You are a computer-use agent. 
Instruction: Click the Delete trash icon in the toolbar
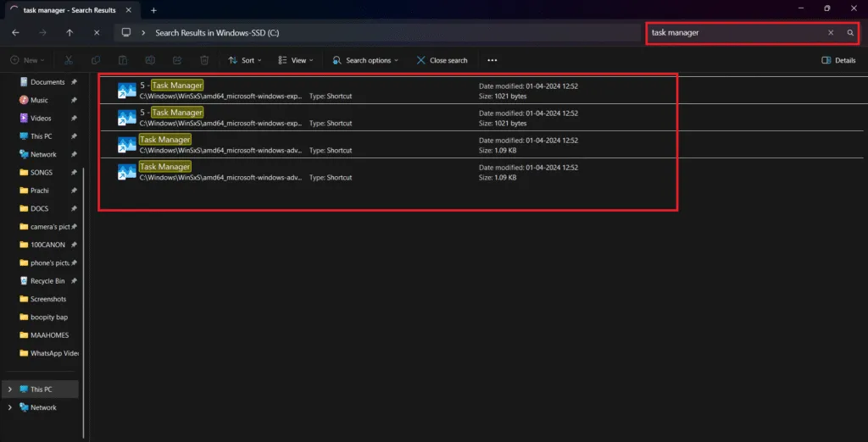(204, 60)
